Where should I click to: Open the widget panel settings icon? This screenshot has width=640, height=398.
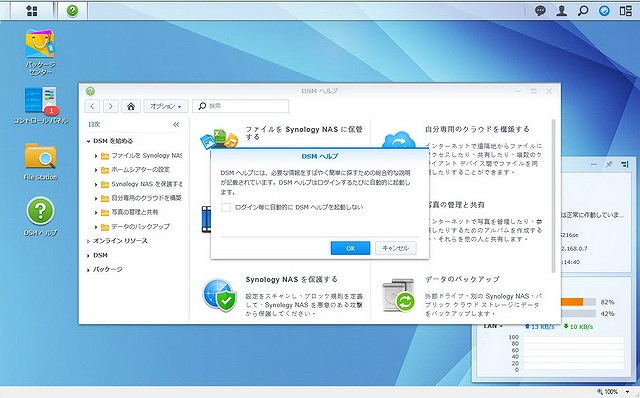[624, 164]
